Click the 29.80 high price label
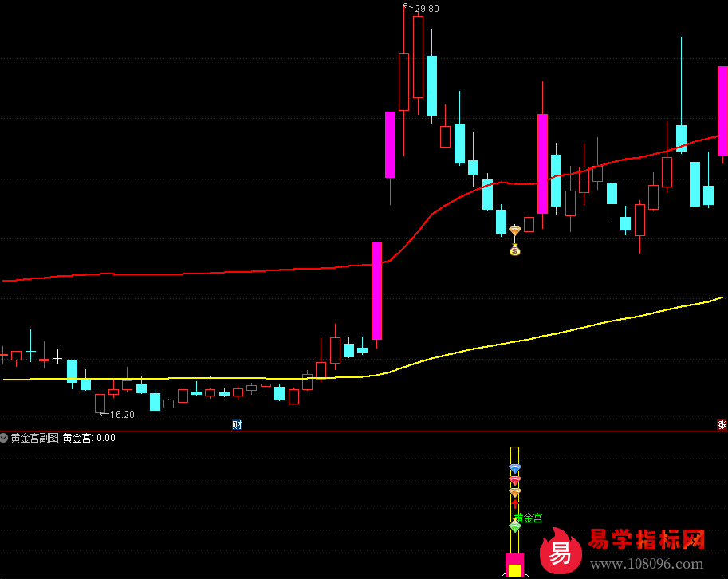The width and height of the screenshot is (728, 579). 427,9
